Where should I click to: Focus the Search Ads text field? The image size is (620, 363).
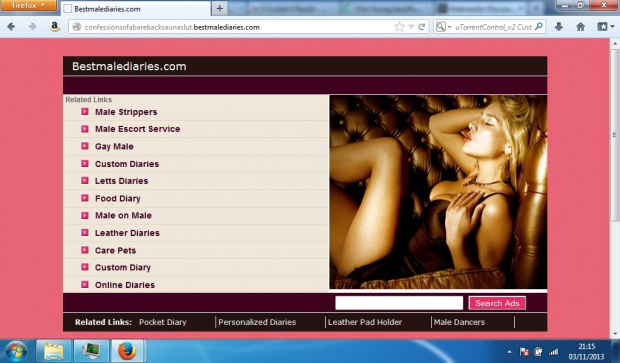399,303
